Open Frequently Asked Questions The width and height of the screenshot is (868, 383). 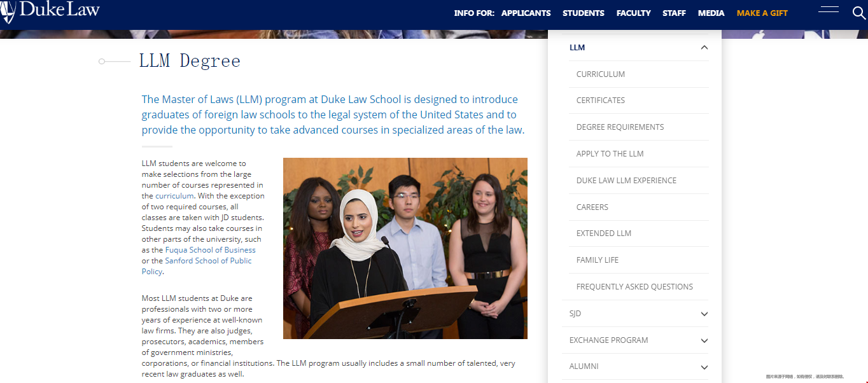tap(634, 287)
